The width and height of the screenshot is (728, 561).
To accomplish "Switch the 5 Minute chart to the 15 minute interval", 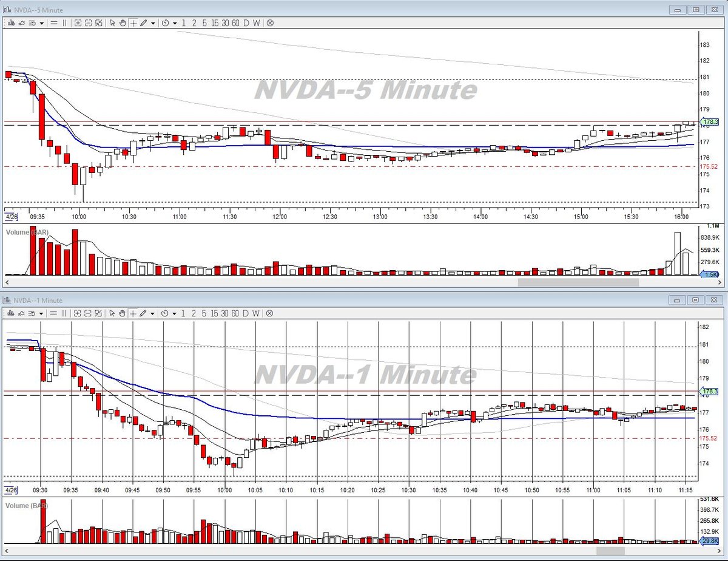I will pos(215,22).
